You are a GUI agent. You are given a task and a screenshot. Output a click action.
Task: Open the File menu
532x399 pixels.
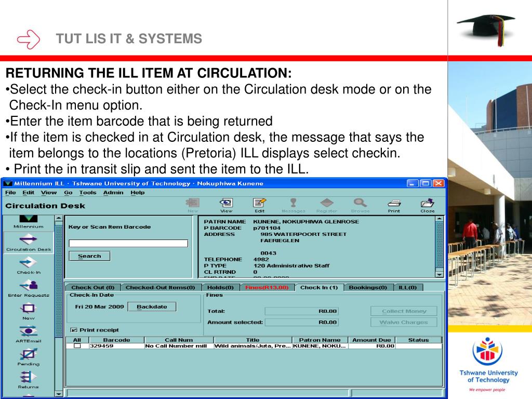coord(10,192)
